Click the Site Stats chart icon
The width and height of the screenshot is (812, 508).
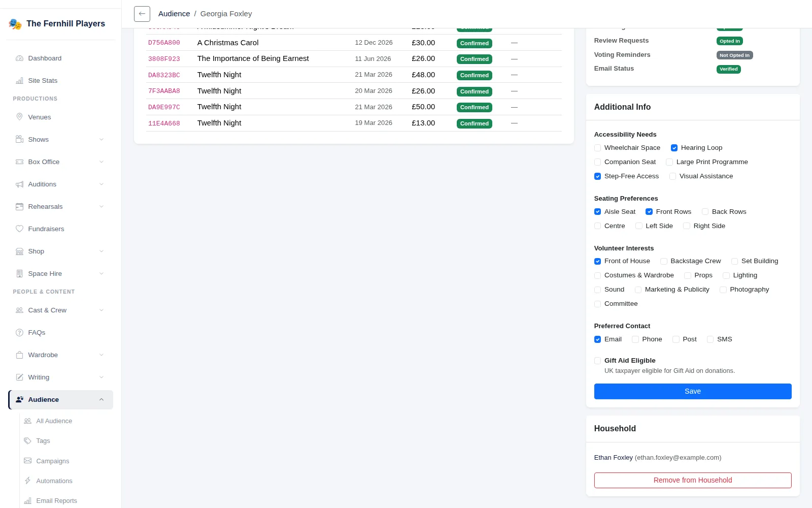(19, 81)
